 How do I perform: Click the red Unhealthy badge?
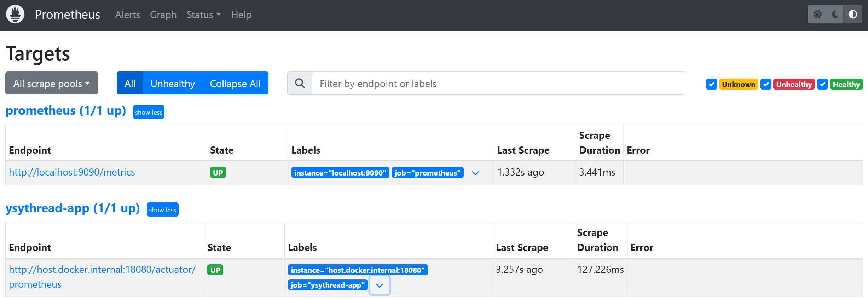794,84
